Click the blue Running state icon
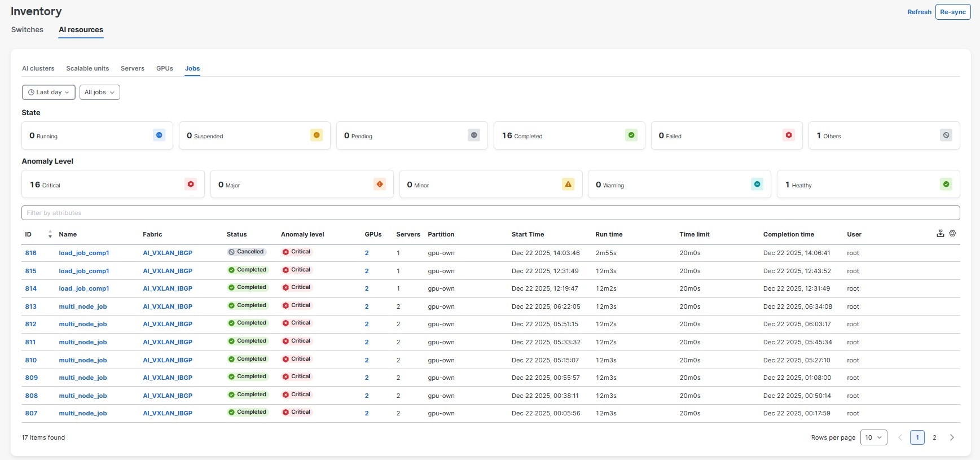Image resolution: width=980 pixels, height=460 pixels. pyautogui.click(x=159, y=135)
